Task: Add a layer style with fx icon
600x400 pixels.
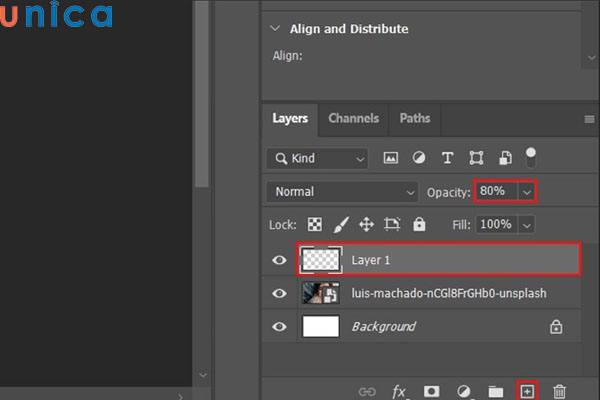Action: 399,390
